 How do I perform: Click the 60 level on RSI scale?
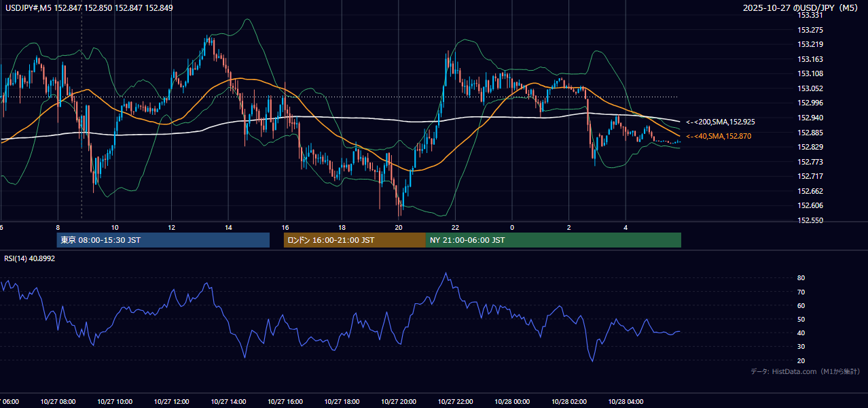click(801, 305)
